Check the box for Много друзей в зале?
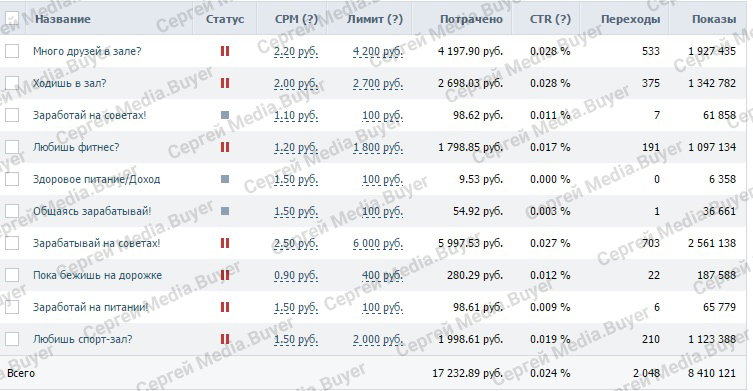This screenshot has width=753, height=391. tap(12, 51)
